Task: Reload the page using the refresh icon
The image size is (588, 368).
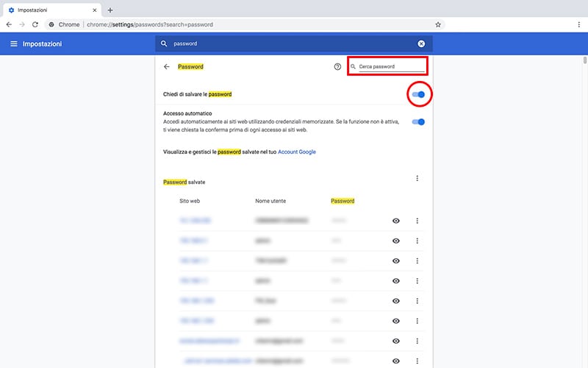Action: point(35,24)
